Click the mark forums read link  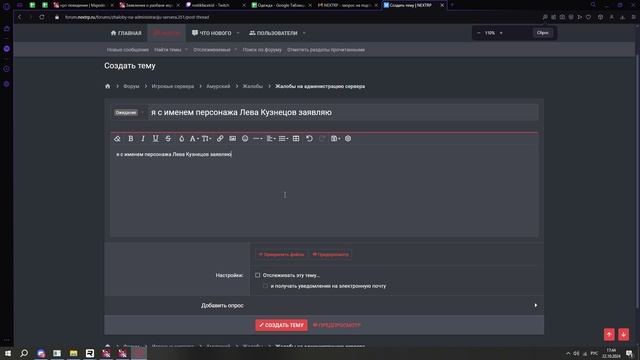pos(326,50)
